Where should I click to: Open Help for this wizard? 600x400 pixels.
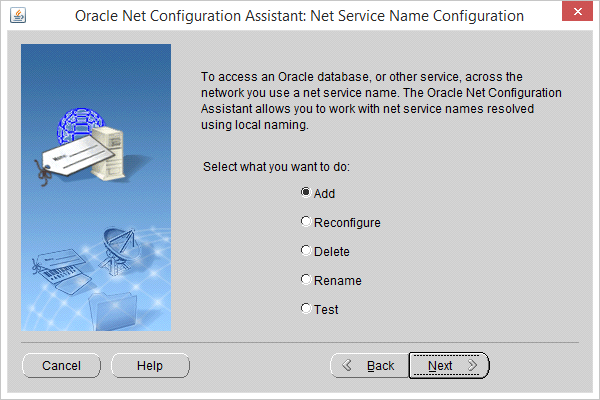[x=150, y=366]
